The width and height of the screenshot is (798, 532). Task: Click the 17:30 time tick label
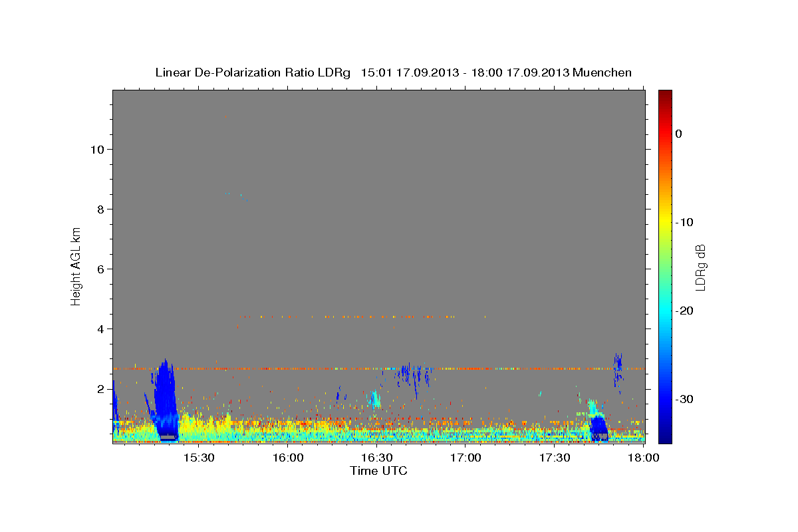tap(555, 458)
